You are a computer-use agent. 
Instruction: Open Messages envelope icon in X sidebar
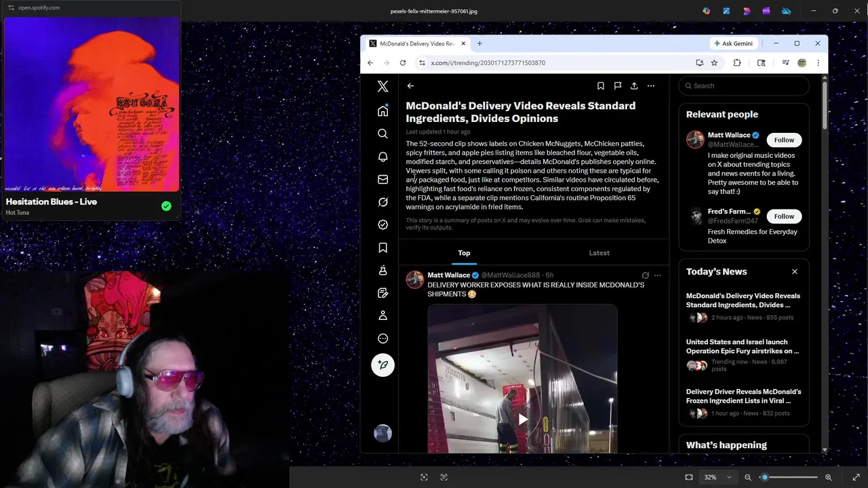(382, 179)
